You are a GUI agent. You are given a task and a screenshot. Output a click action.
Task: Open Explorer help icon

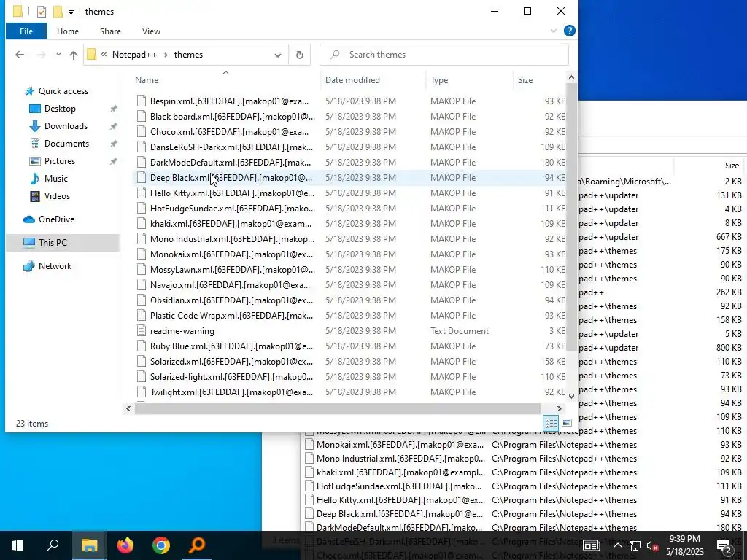569,31
